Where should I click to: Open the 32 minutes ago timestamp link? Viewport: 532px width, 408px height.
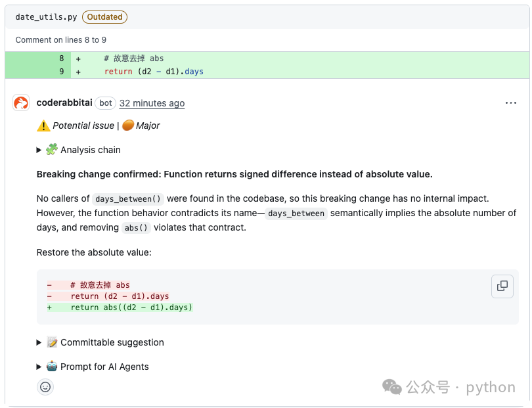152,103
